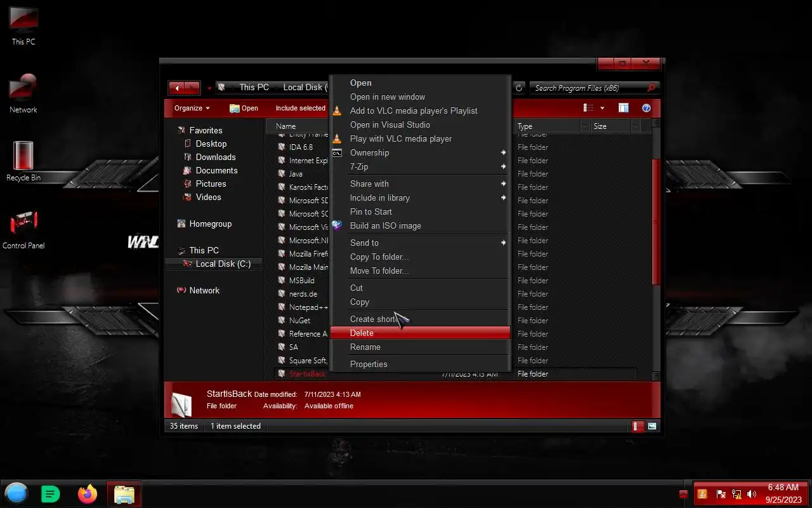Choose Delete in context menu

tap(421, 333)
